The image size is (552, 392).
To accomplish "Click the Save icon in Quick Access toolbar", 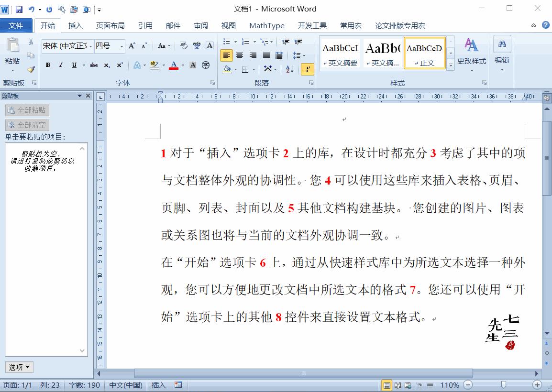I will coord(19,9).
